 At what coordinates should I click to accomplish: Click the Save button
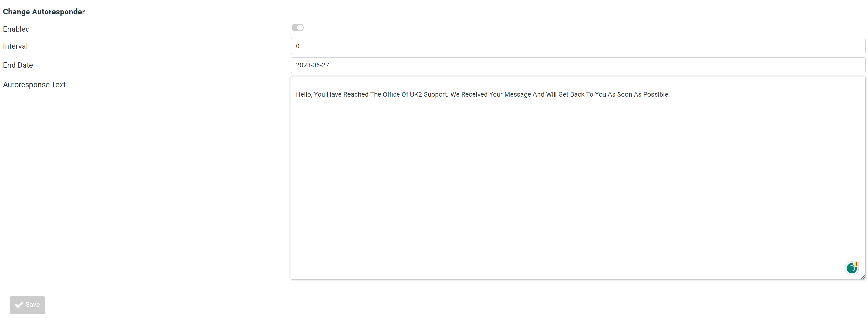click(x=27, y=305)
